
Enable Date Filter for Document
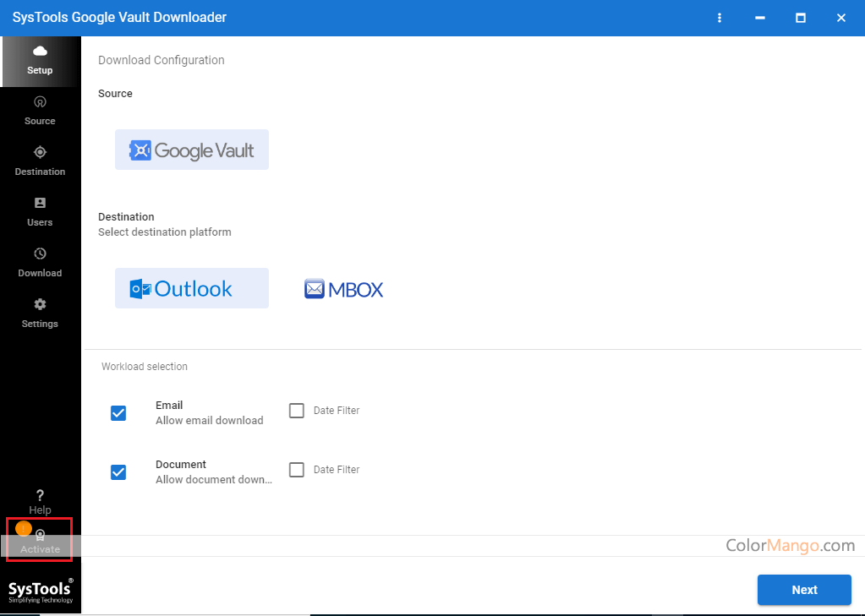297,470
